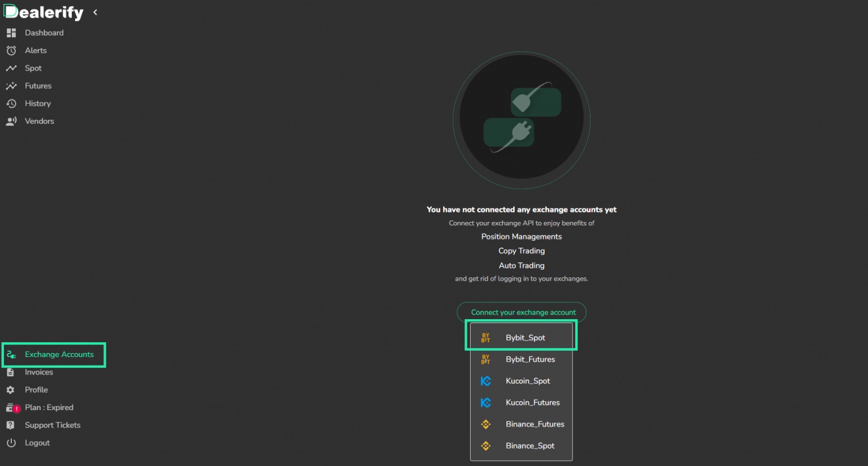Click the 'Position Managements' text
The height and width of the screenshot is (466, 868).
(x=522, y=237)
